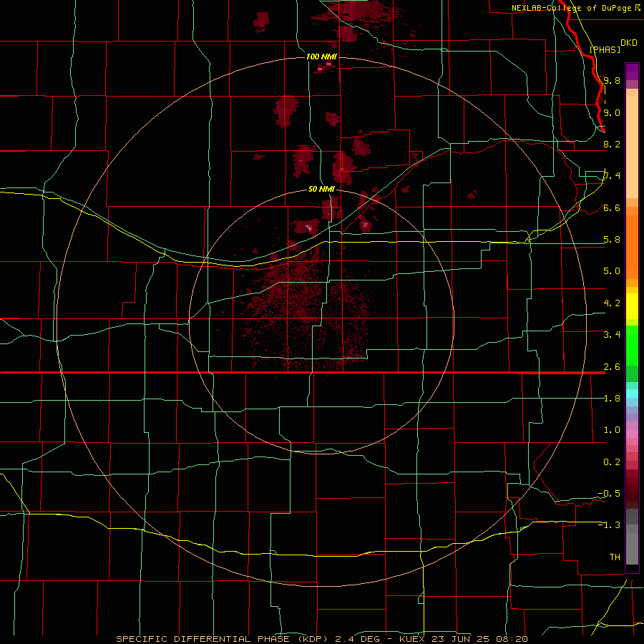Click the DKD label above the color scale
This screenshot has height=644, width=644.
[628, 43]
